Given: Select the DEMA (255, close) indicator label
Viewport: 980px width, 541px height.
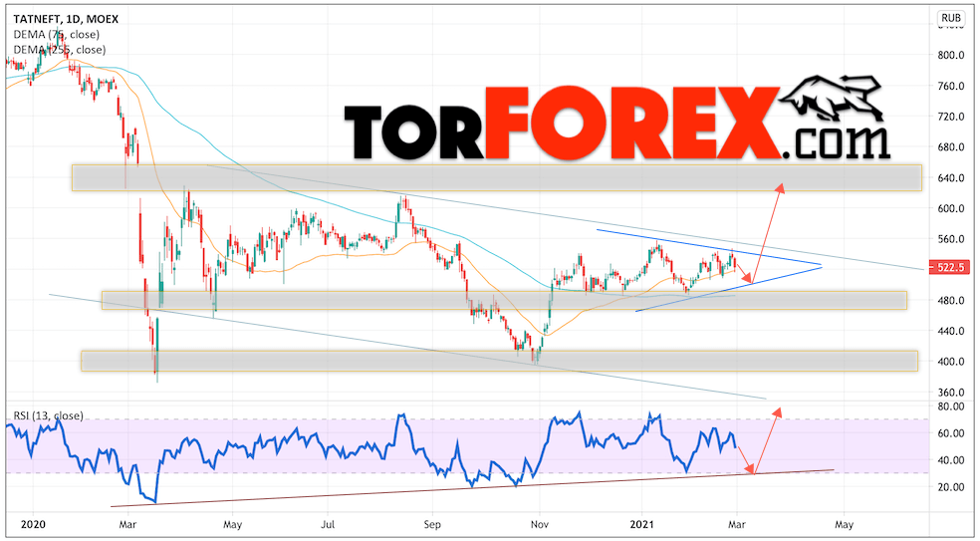Looking at the screenshot, I should tap(59, 50).
